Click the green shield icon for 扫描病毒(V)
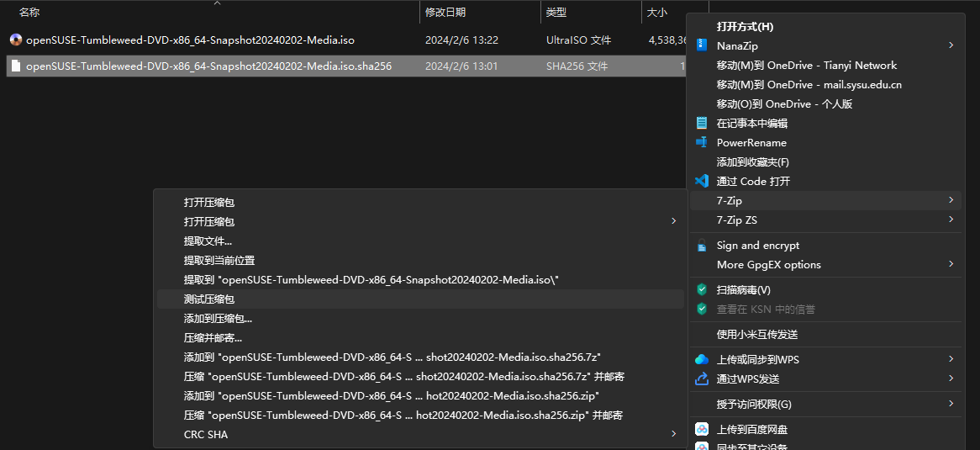980x450 pixels. 702,289
